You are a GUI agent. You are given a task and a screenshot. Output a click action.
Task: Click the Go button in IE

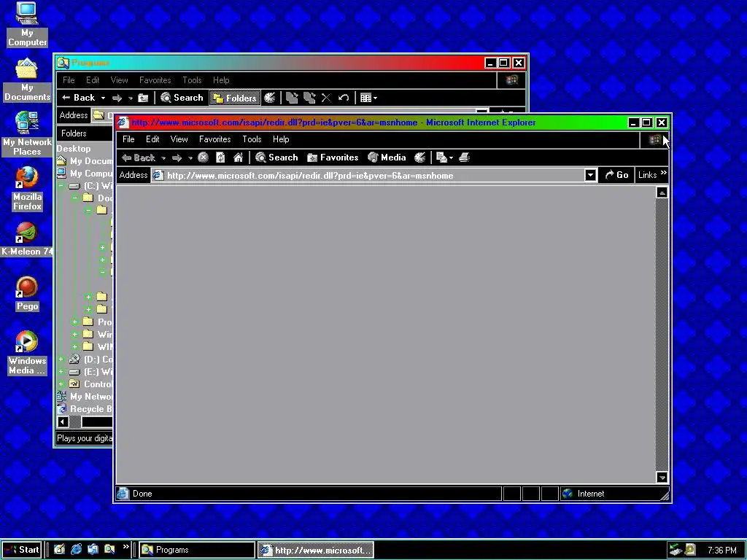click(616, 175)
